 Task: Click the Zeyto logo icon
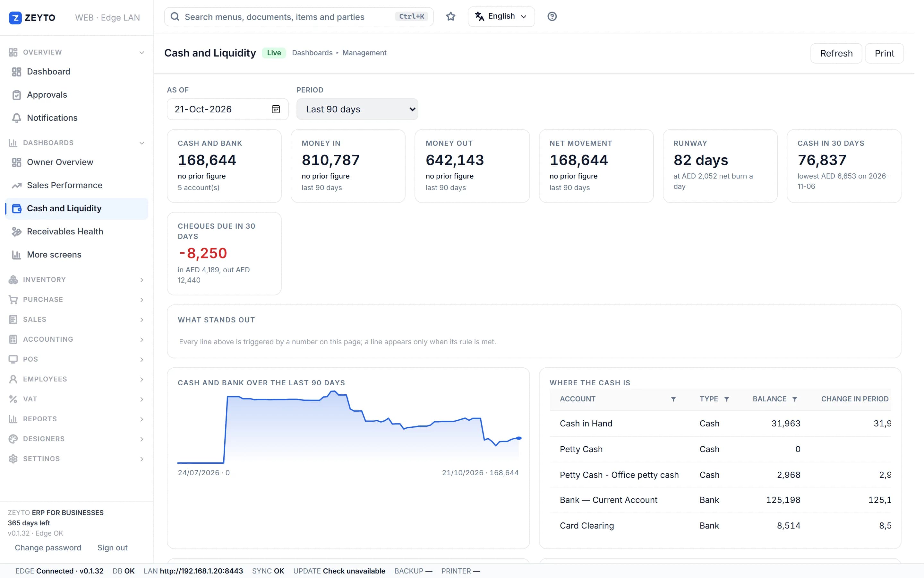pyautogui.click(x=15, y=18)
